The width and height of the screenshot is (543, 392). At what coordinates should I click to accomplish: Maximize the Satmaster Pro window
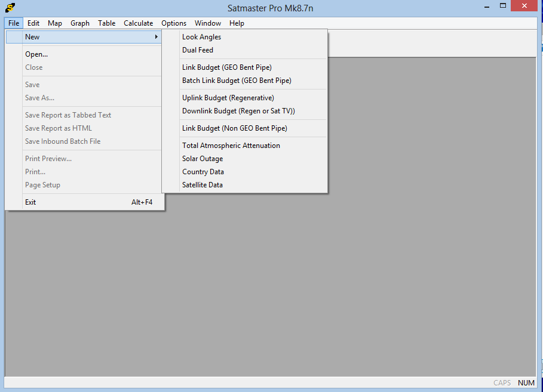[x=503, y=6]
